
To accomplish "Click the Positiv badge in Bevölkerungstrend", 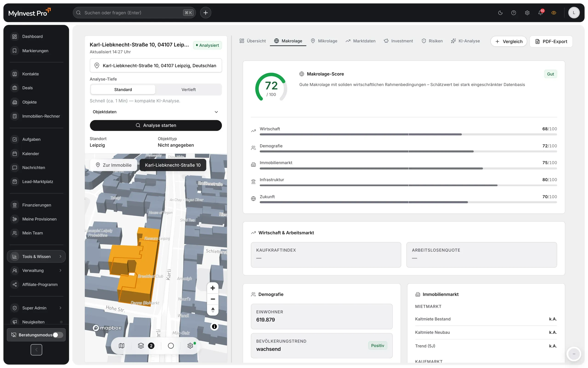I will pos(378,346).
